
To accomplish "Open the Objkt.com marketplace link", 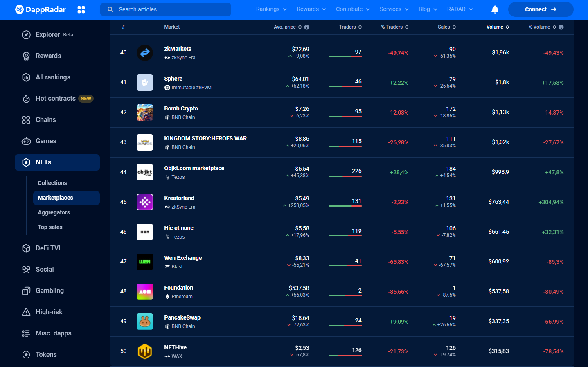I will [x=194, y=168].
